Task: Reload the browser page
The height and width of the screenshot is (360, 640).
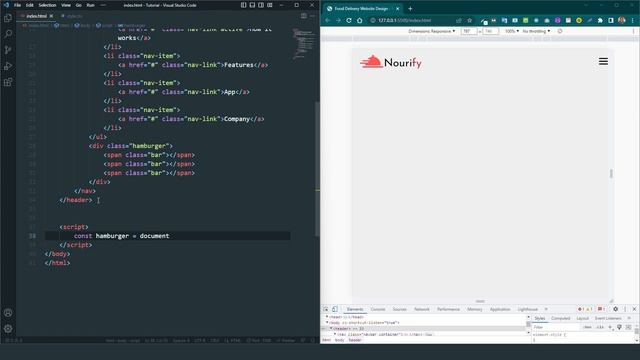Action: click(349, 20)
